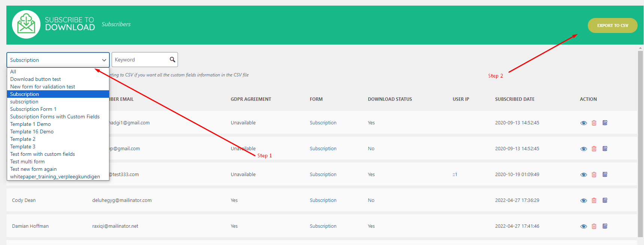Click the Subscribers page title text
The height and width of the screenshot is (245, 644).
[x=116, y=24]
